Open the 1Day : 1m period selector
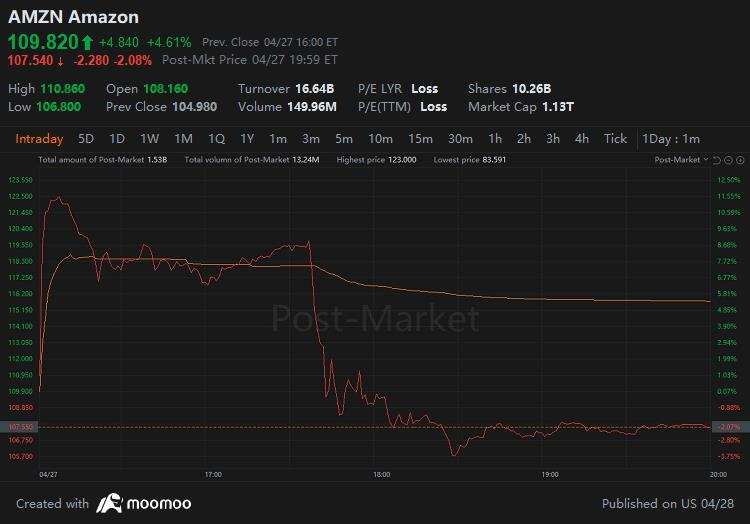The image size is (750, 524). pyautogui.click(x=671, y=139)
